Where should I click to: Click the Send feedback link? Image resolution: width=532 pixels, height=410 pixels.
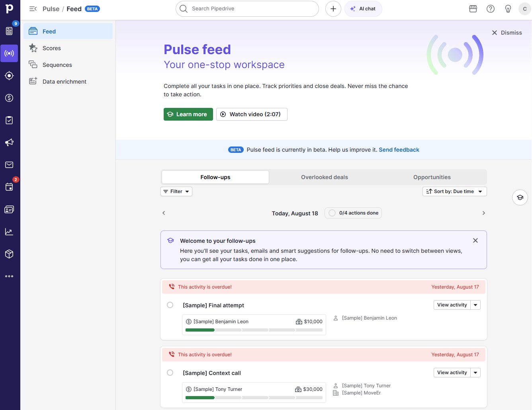[x=399, y=149]
